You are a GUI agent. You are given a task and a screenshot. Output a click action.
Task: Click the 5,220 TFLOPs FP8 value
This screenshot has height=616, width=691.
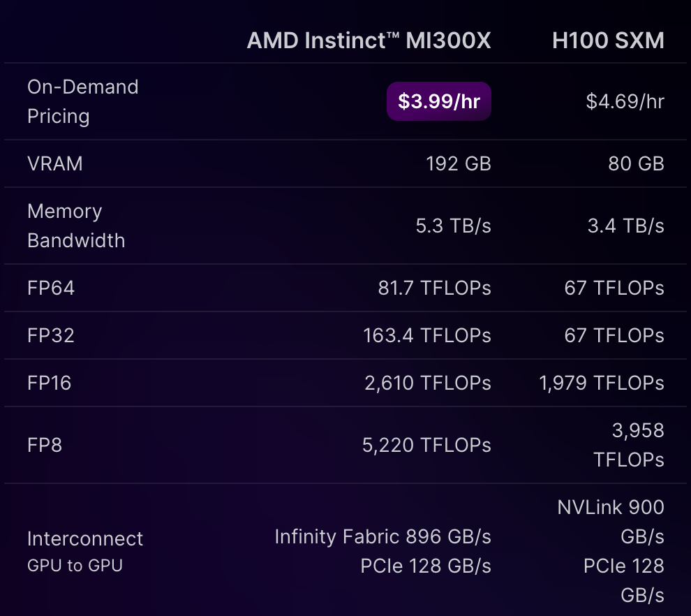click(426, 445)
